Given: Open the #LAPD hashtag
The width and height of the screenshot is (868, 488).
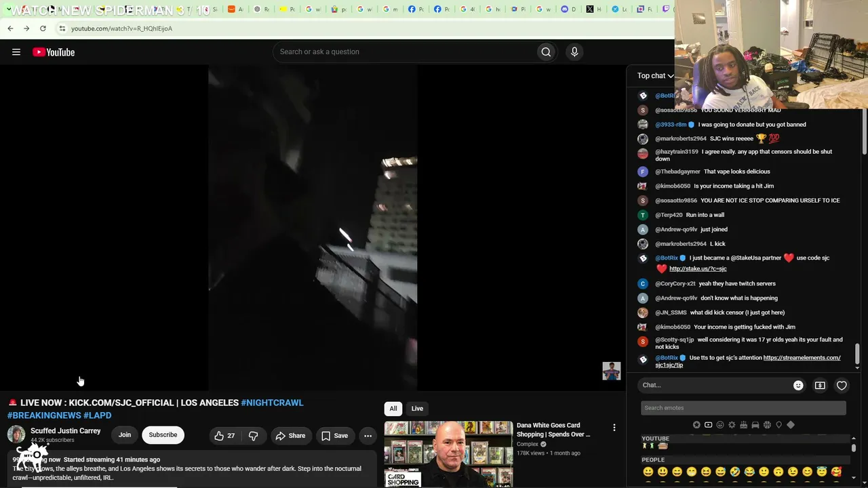Looking at the screenshot, I should pos(98,415).
